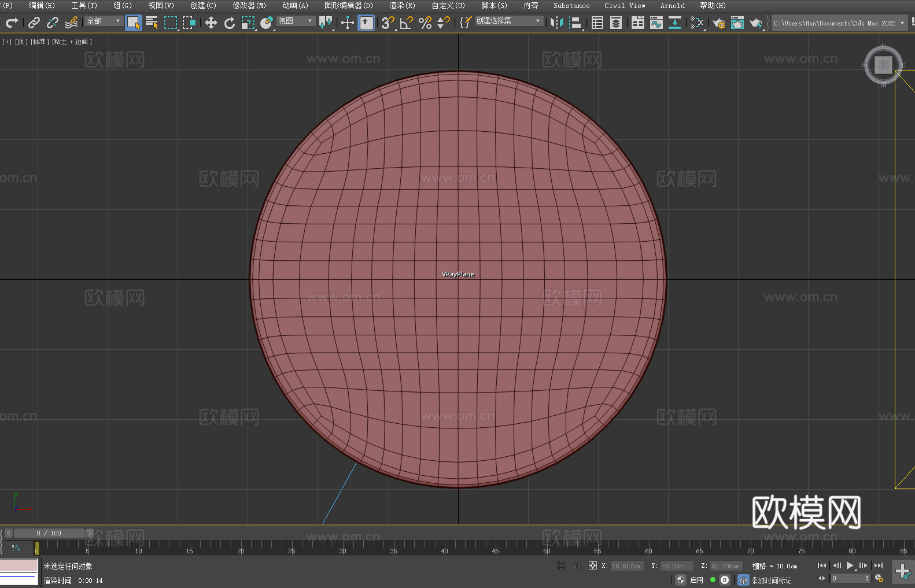Image resolution: width=915 pixels, height=588 pixels.
Task: Open the 修改器(M) menu
Action: point(249,5)
